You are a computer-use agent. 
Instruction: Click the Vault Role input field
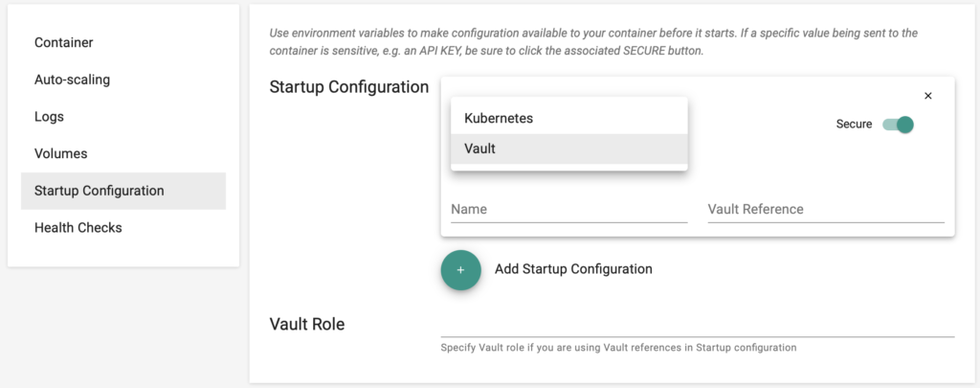(697, 326)
